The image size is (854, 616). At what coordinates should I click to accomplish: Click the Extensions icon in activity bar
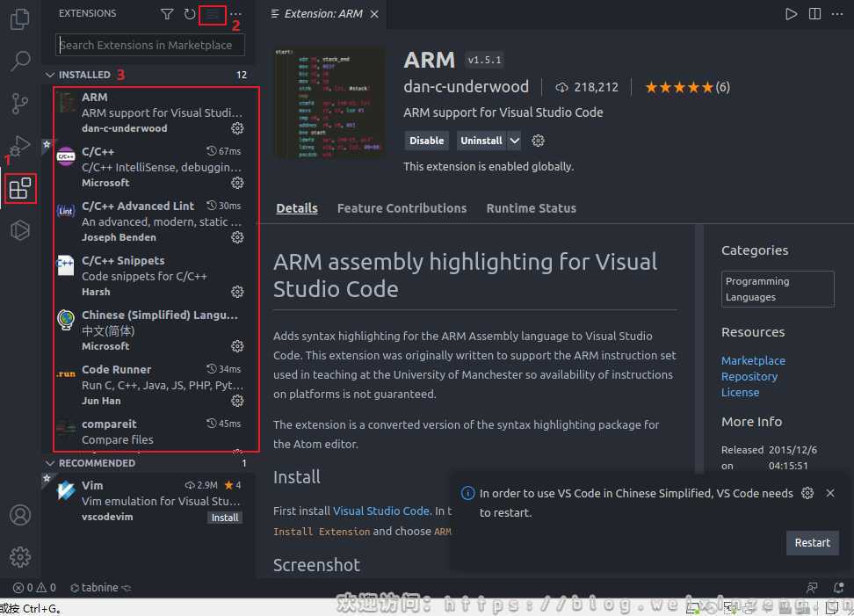coord(20,188)
